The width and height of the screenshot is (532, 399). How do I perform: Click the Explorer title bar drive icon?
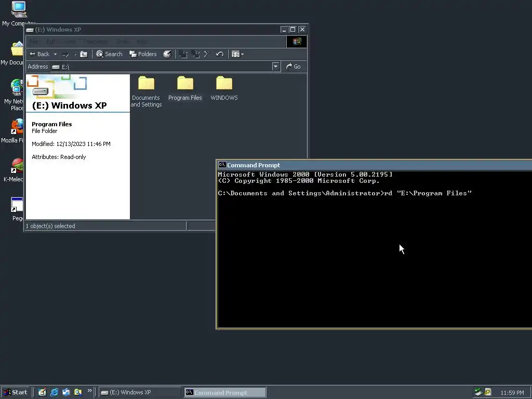30,30
